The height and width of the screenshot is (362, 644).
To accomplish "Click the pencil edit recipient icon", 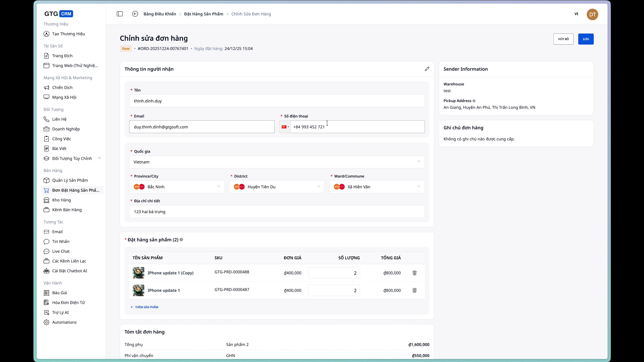I will [x=427, y=69].
